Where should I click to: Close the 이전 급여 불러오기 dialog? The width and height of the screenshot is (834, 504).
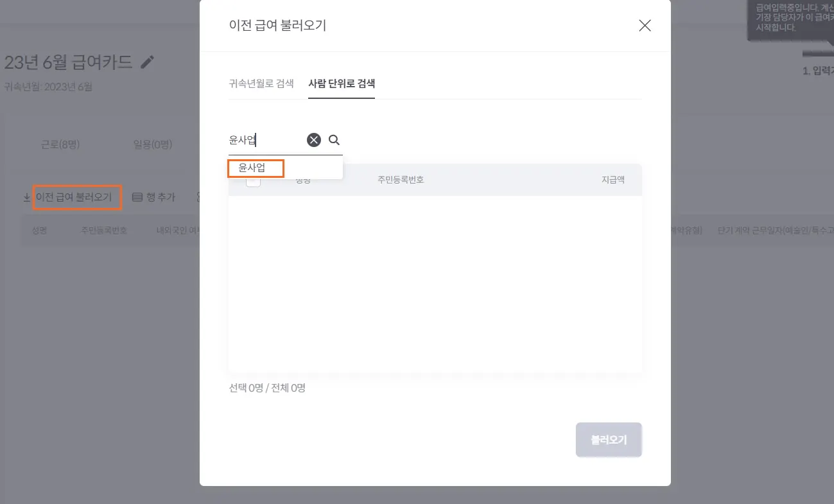coord(645,26)
